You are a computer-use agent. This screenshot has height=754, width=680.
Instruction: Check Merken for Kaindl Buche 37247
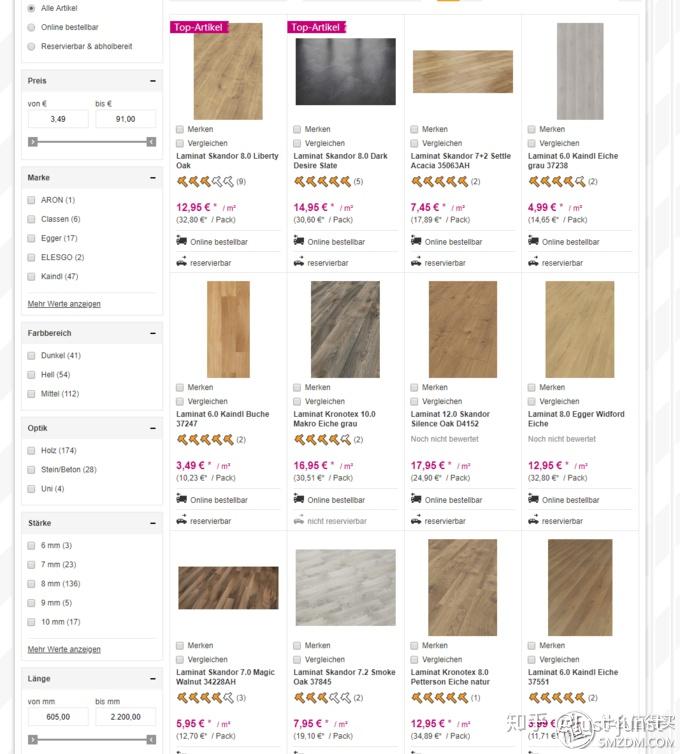point(180,388)
